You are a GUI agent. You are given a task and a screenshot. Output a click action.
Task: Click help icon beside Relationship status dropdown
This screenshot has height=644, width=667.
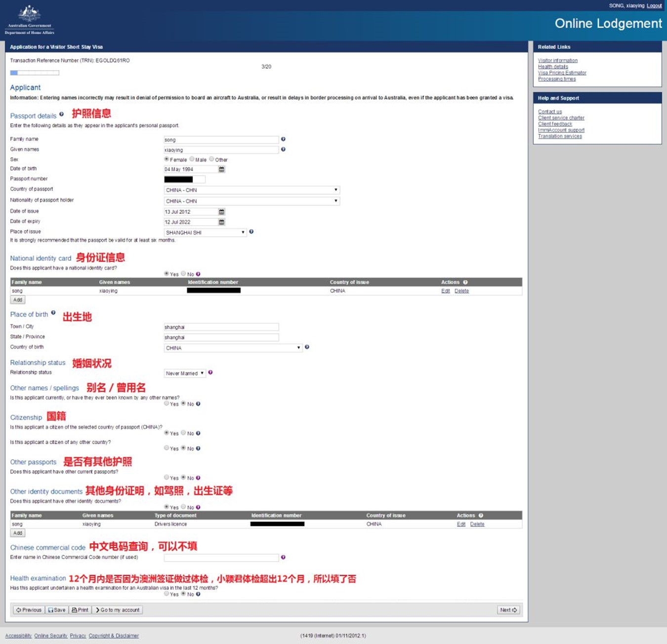click(210, 373)
